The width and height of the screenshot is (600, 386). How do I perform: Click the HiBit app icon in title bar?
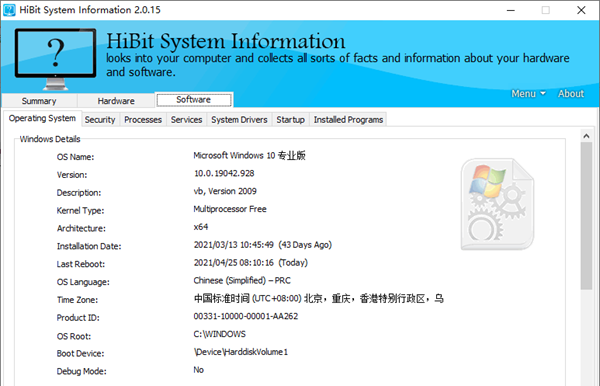pyautogui.click(x=9, y=10)
